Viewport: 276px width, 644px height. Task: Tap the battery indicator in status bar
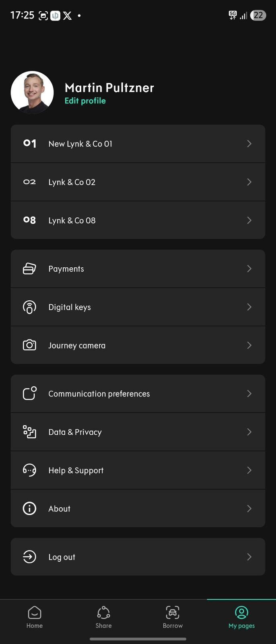tap(258, 15)
